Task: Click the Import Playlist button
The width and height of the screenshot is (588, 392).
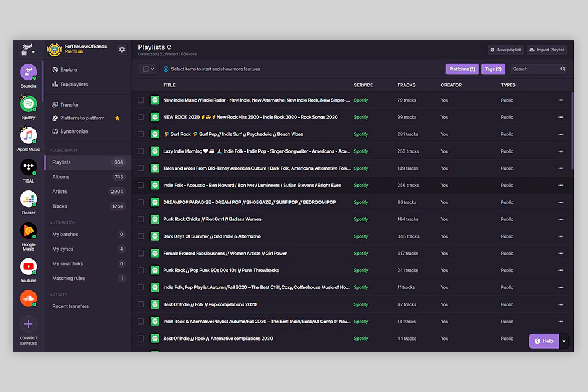Action: [547, 50]
